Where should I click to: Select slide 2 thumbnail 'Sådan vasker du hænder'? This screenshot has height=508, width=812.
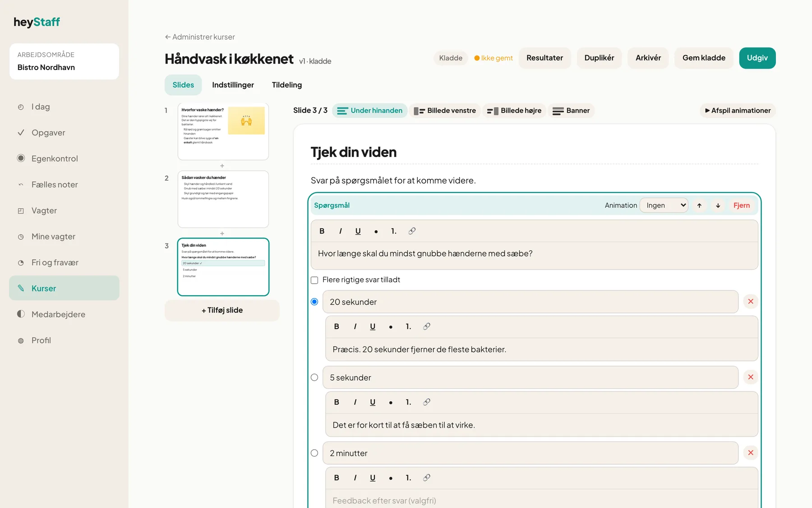coord(223,199)
